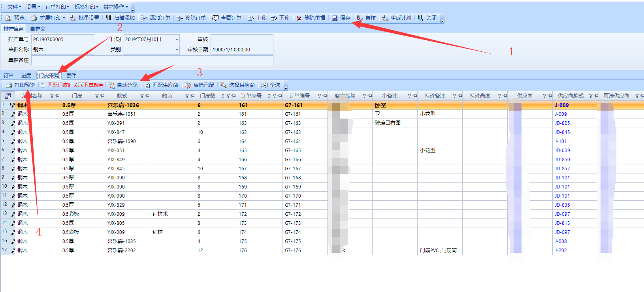Click the 预览 preview icon

click(x=8, y=18)
